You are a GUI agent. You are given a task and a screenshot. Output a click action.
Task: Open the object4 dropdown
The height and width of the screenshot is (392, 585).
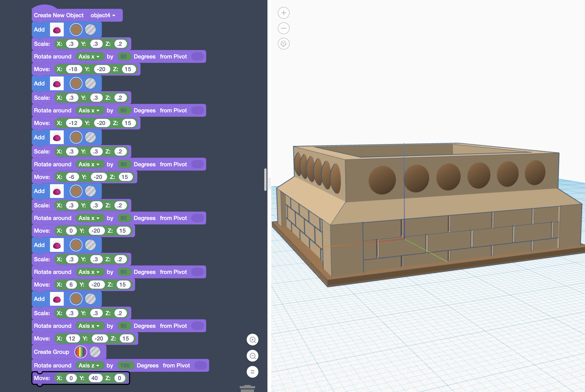[103, 16]
